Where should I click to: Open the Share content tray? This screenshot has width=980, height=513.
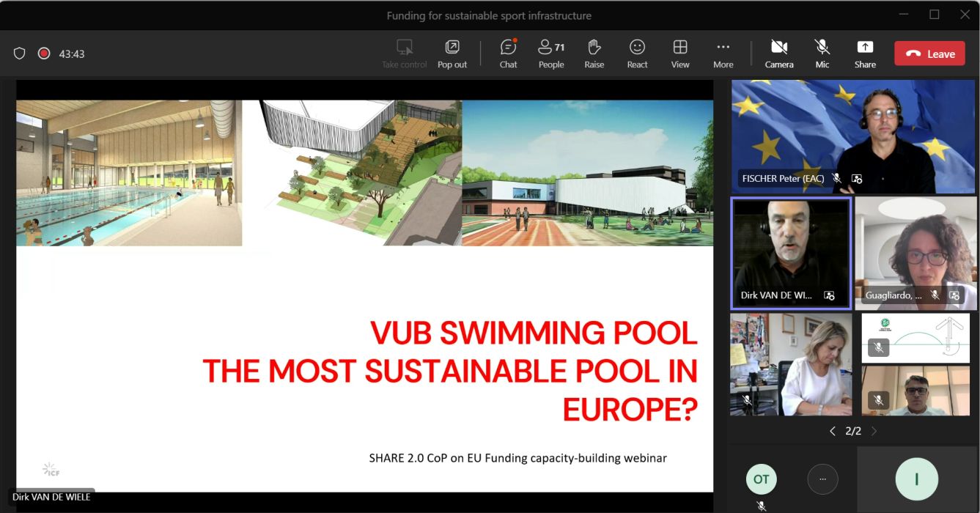pos(865,53)
